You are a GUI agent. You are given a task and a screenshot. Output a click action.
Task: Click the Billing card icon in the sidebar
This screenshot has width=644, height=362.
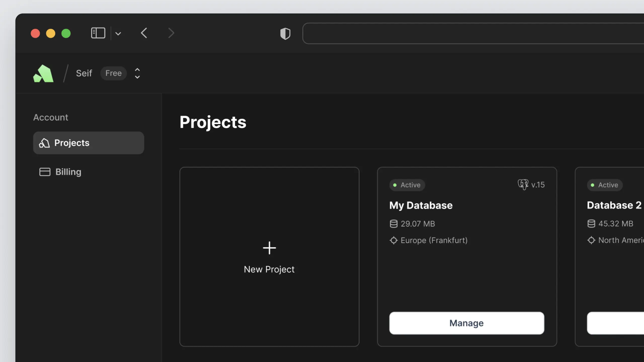pyautogui.click(x=45, y=172)
